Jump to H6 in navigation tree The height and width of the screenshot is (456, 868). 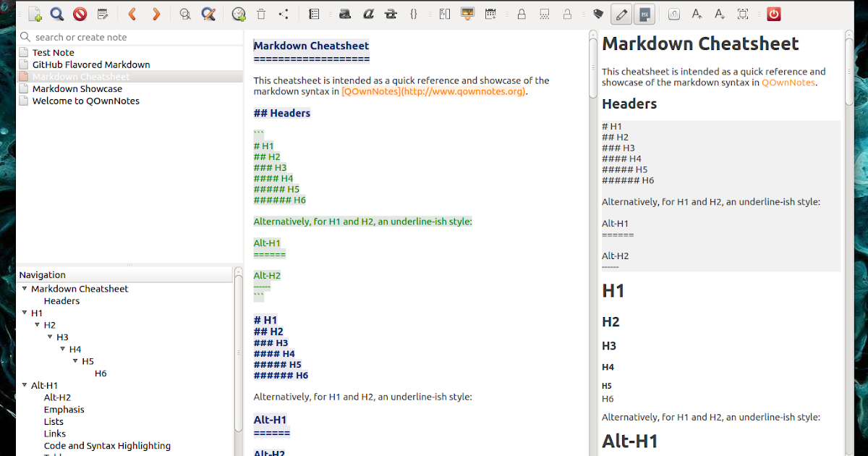(x=101, y=373)
